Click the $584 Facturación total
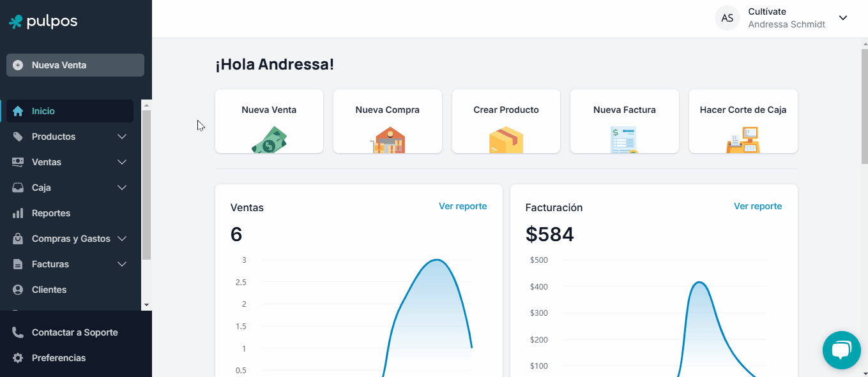This screenshot has height=377, width=868. pos(549,234)
